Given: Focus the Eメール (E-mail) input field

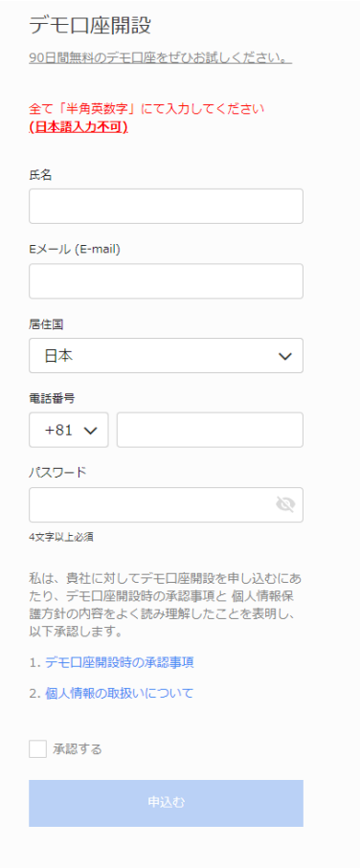Looking at the screenshot, I should [x=167, y=280].
